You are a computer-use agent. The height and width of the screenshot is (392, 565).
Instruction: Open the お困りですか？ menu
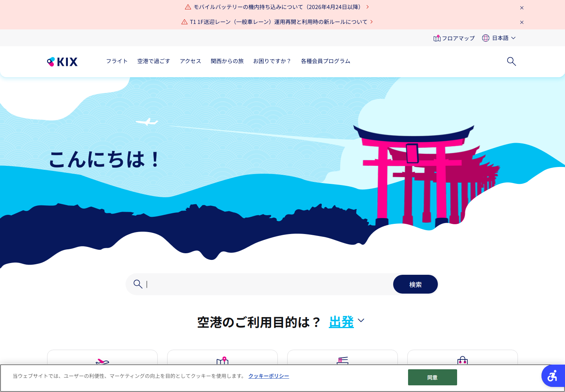(272, 61)
